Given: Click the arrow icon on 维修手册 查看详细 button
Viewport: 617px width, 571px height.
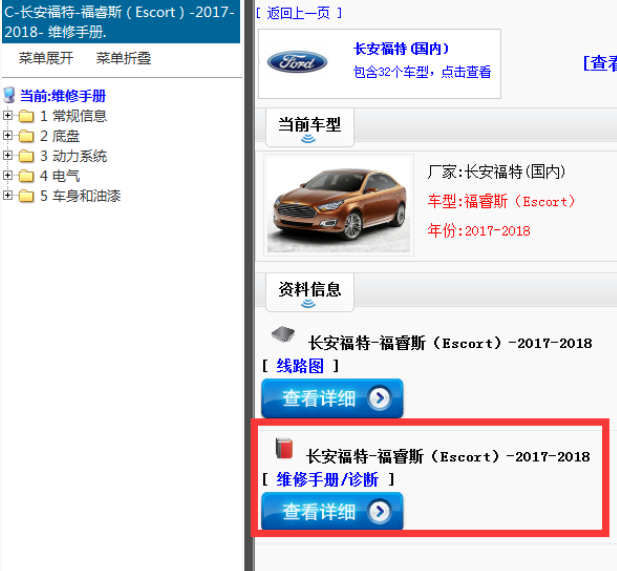Looking at the screenshot, I should [x=379, y=512].
